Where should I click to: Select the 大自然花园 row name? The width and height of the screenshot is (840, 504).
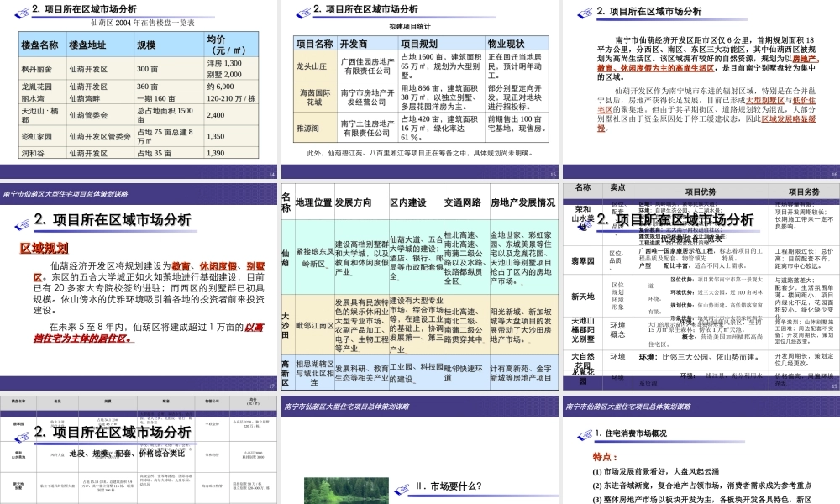coord(583,360)
